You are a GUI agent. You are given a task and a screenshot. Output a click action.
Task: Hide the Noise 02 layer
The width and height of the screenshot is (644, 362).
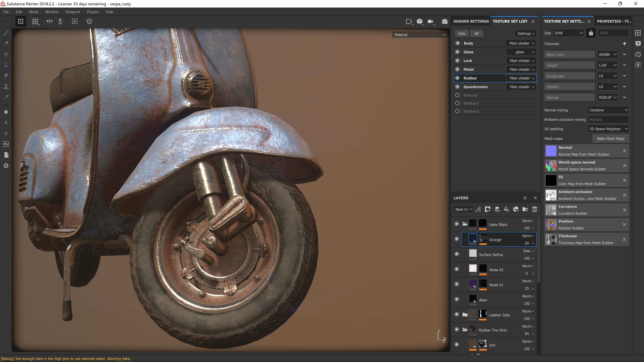coord(457,269)
